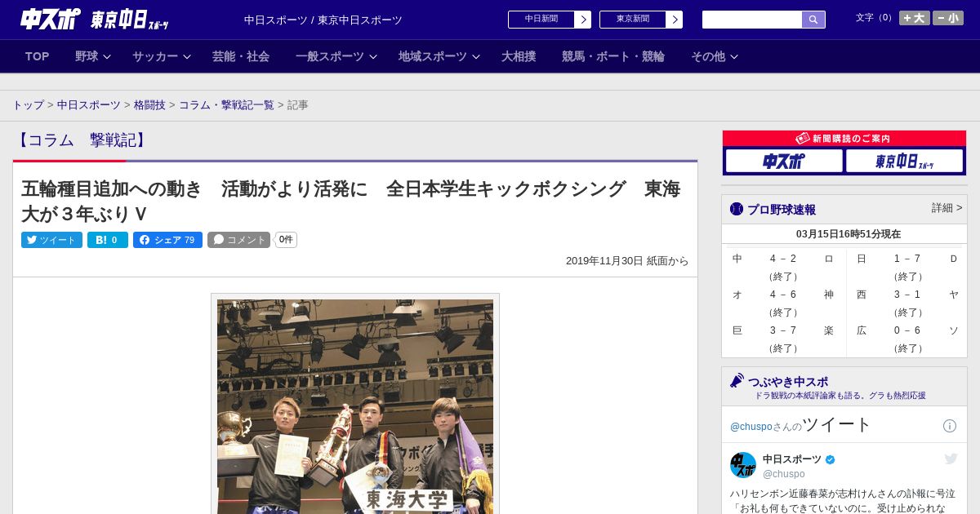Click the arrow beside 中日新聞
980x514 pixels.
tap(583, 20)
